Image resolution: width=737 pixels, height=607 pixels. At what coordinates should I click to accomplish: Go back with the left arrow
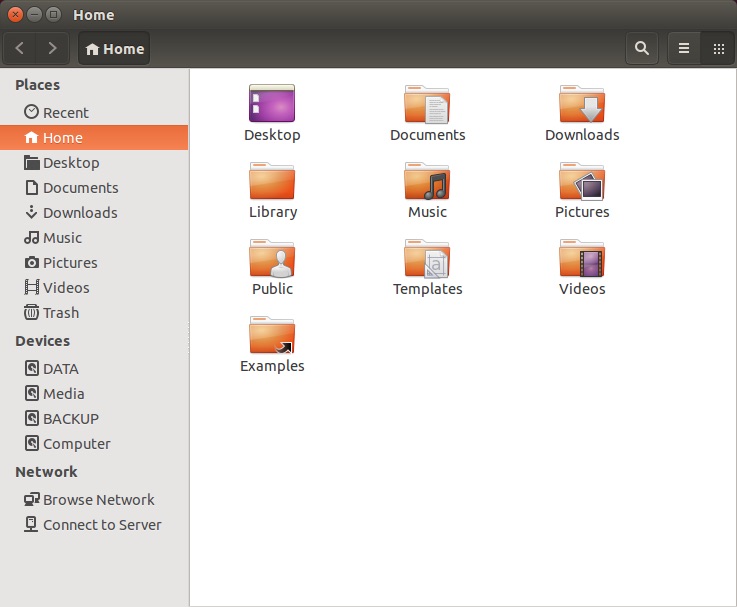pos(20,48)
